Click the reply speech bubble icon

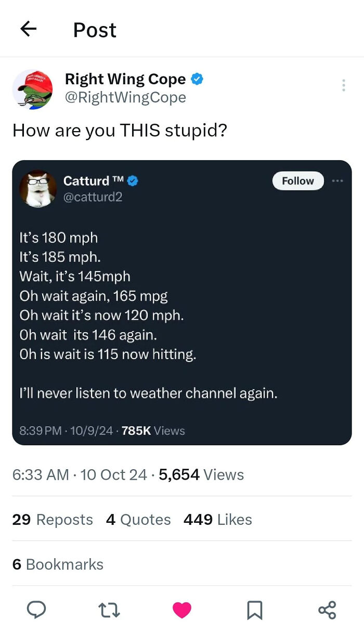click(x=36, y=609)
